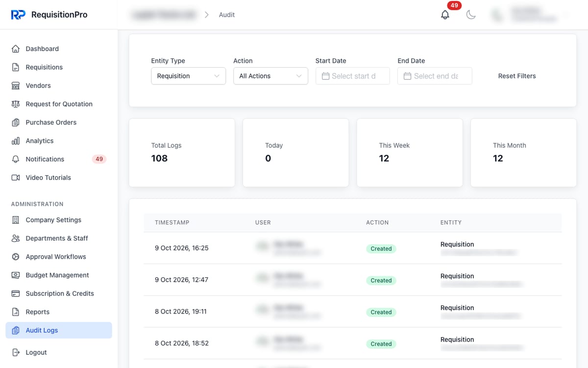
Task: Click the Vendors storefront icon
Action: tap(16, 85)
